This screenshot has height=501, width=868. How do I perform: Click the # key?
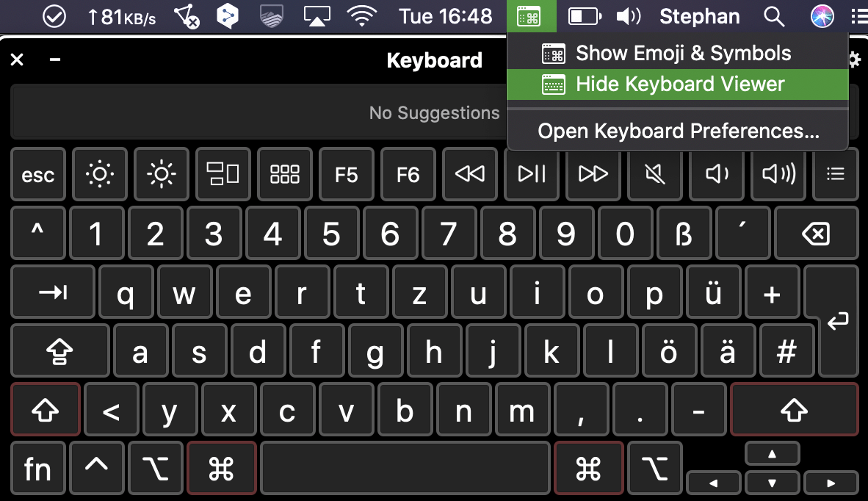click(x=786, y=351)
